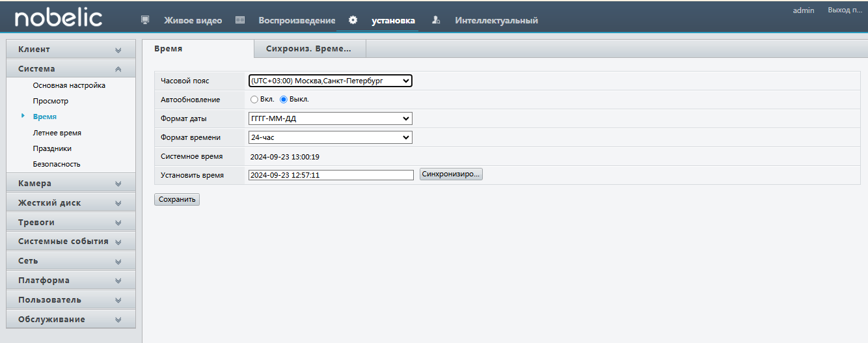Image resolution: width=868 pixels, height=343 pixels.
Task: Expand the Системные события section
Action: pos(71,241)
